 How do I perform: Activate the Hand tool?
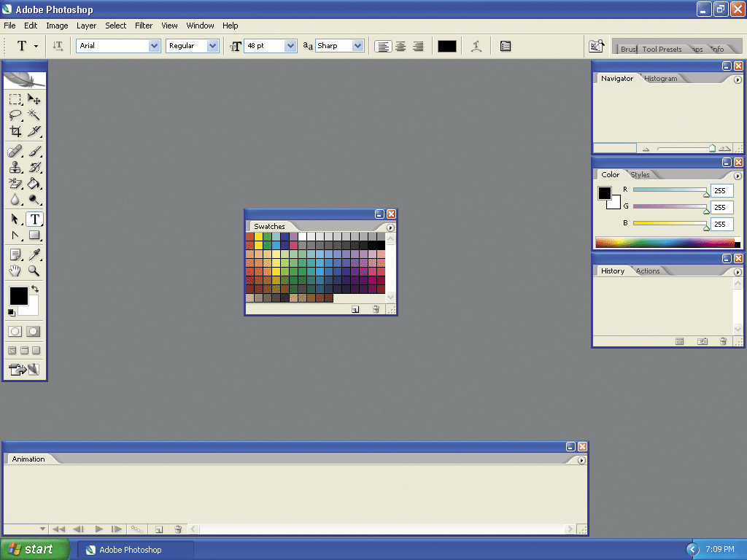(15, 271)
